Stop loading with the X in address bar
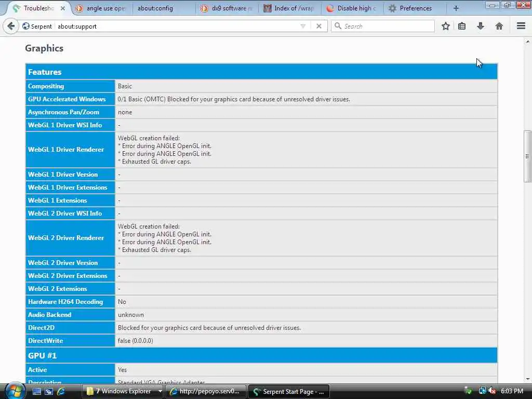 [318, 26]
